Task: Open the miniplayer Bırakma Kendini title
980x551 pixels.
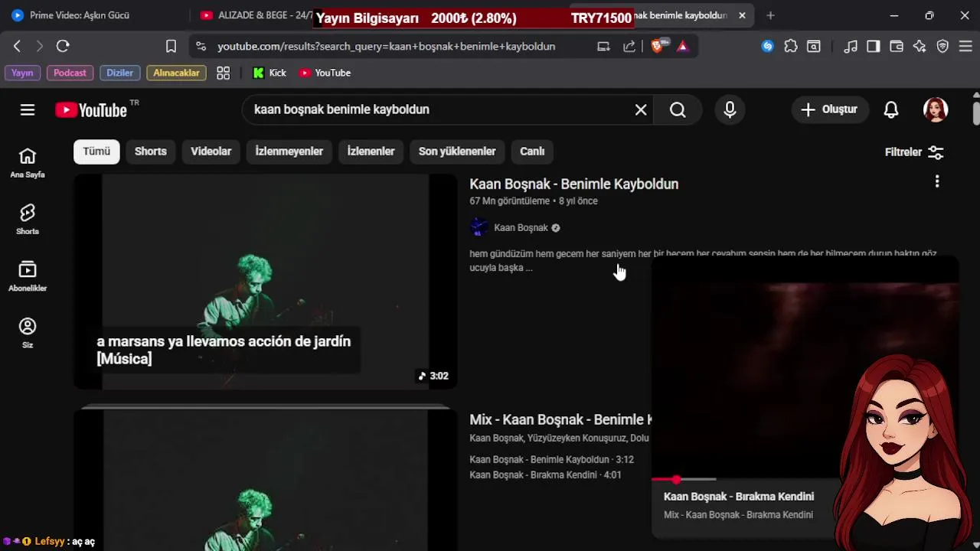Action: point(738,497)
